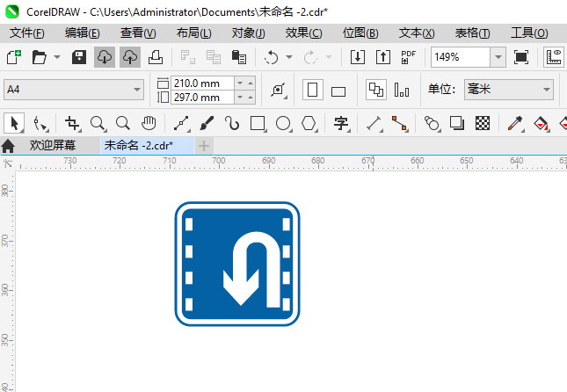Select the Pick arrow tool
Image resolution: width=567 pixels, height=392 pixels.
click(x=14, y=123)
